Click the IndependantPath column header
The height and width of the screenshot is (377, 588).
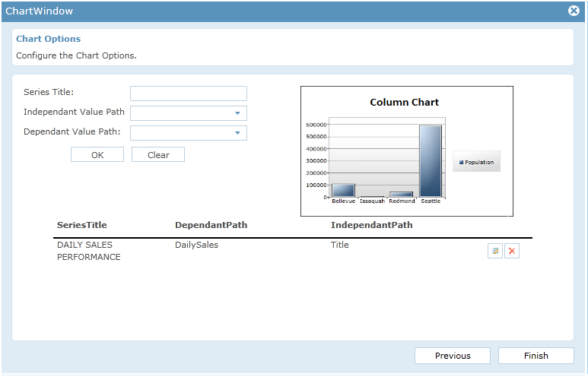coord(371,225)
